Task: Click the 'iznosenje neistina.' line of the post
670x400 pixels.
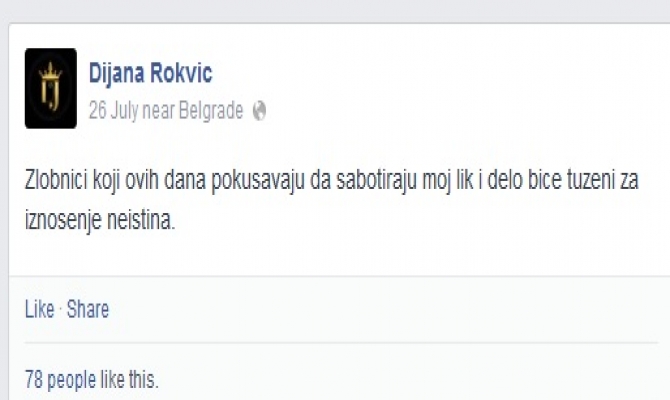Action: pos(100,221)
